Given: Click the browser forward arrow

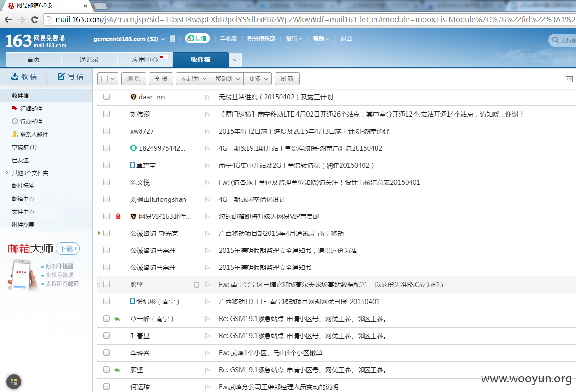Looking at the screenshot, I should click(x=21, y=19).
